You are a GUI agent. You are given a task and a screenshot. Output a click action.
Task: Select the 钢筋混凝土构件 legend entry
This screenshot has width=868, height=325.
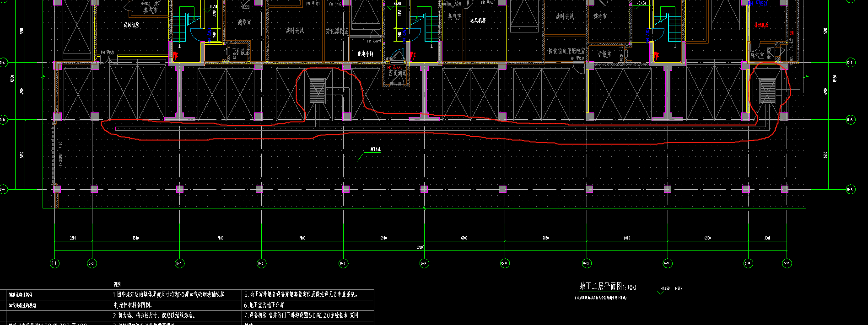[21, 295]
